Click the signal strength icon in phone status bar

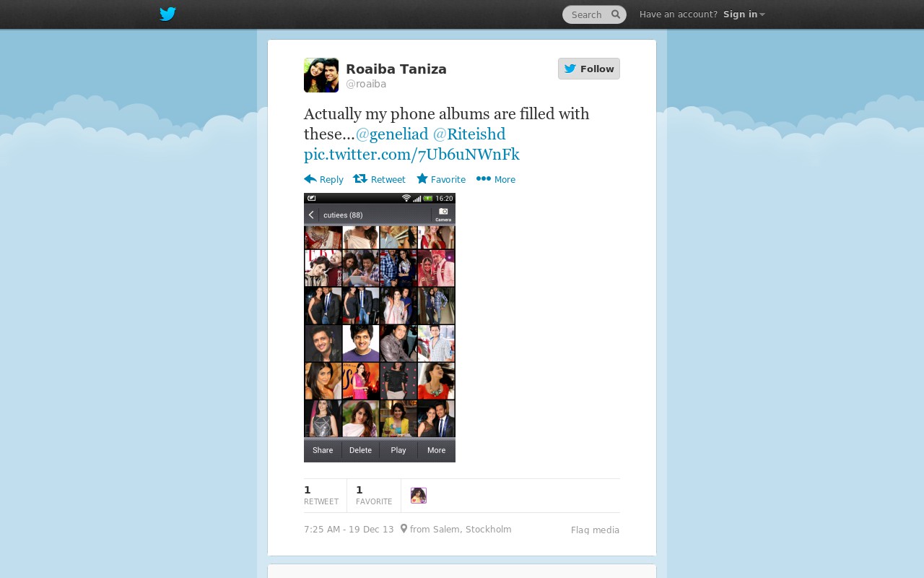pyautogui.click(x=417, y=198)
